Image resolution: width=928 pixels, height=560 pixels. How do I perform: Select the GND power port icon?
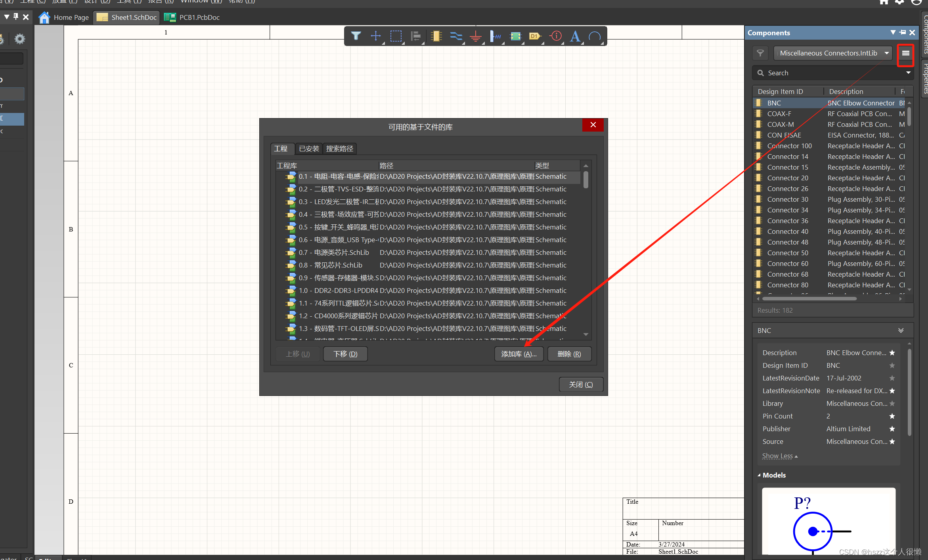(x=476, y=36)
